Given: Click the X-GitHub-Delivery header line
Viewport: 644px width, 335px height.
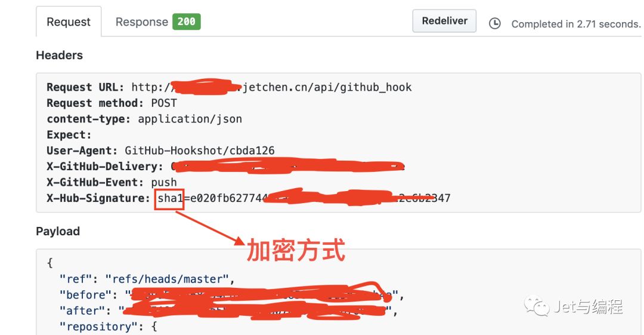Looking at the screenshot, I should [225, 167].
